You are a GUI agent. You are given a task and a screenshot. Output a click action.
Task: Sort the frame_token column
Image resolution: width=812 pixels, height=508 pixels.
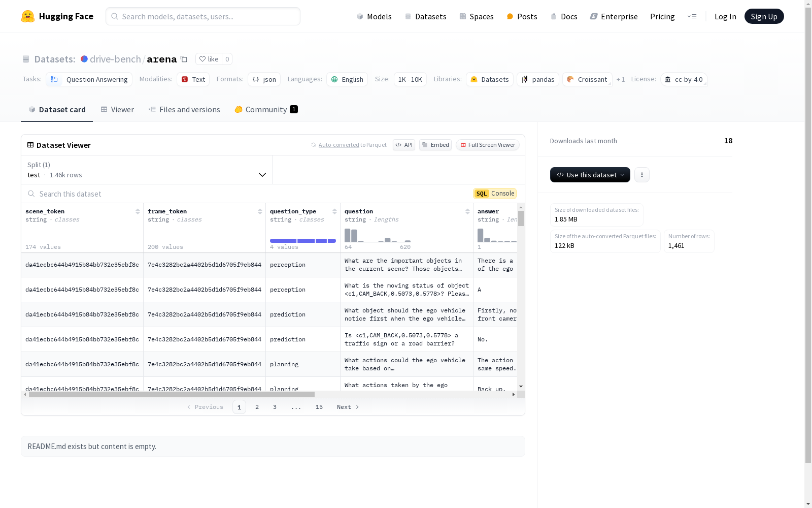(260, 211)
